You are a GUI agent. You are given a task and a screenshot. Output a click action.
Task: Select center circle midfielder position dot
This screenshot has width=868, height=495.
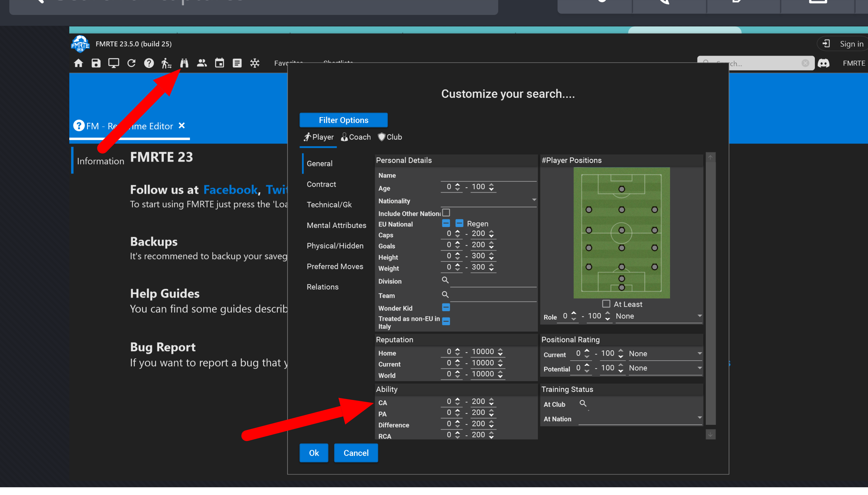pos(622,230)
